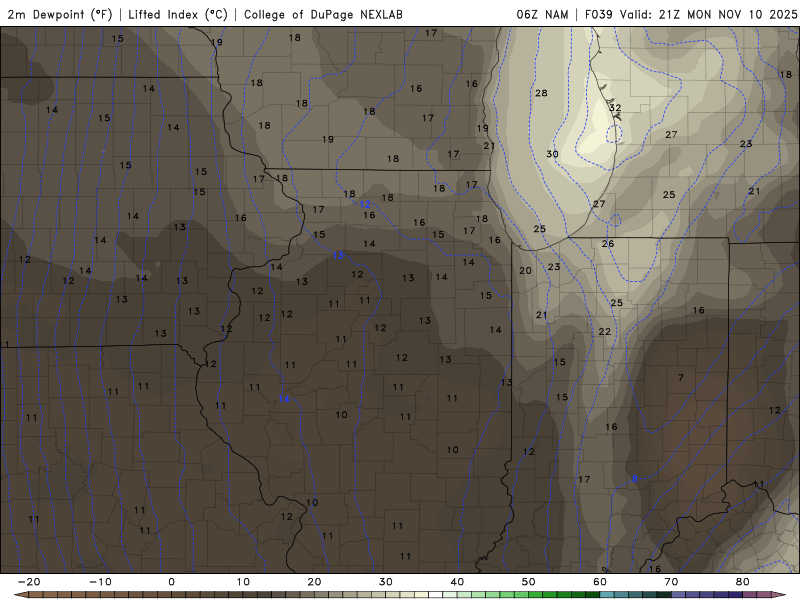This screenshot has height=600, width=800.
Task: Click the 'F039 Valid: 21Z MON NOV 10 2025' text
Action: click(x=691, y=14)
